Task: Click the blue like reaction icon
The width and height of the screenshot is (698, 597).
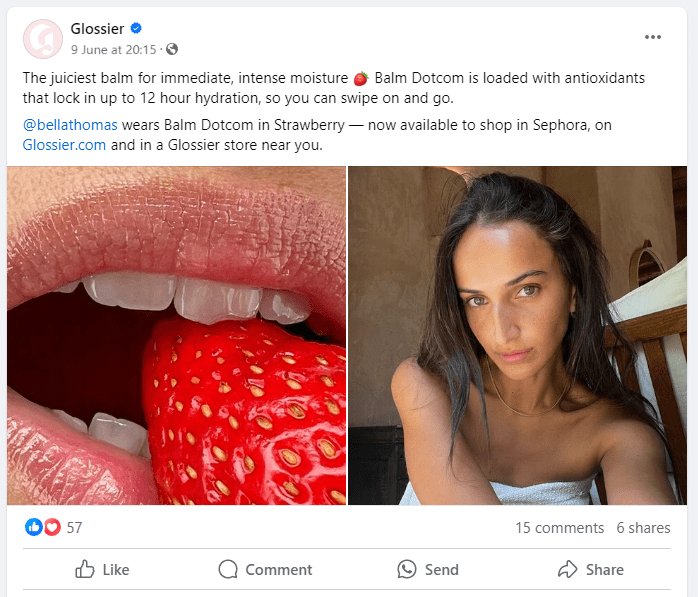Action: [x=33, y=527]
